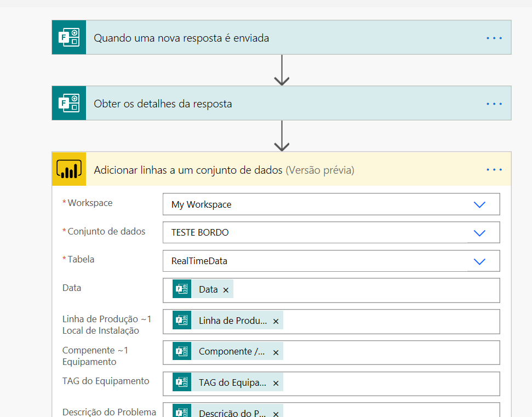Expand the Tabela dropdown chevron
The height and width of the screenshot is (417, 532).
(x=479, y=261)
